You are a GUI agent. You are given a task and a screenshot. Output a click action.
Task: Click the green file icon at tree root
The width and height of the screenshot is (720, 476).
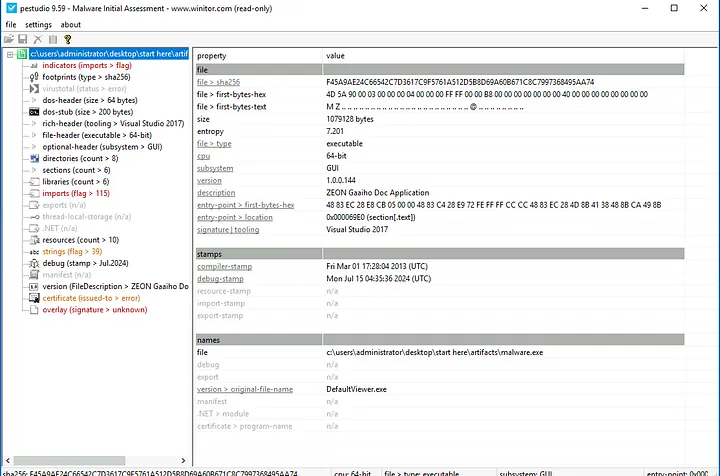click(22, 54)
